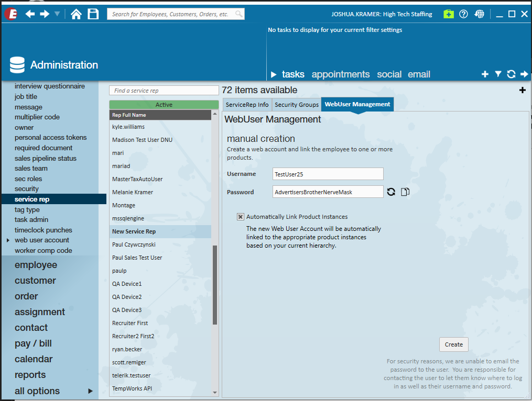Select the WebUser Management tab
Viewport: 532px width, 401px height.
point(357,104)
